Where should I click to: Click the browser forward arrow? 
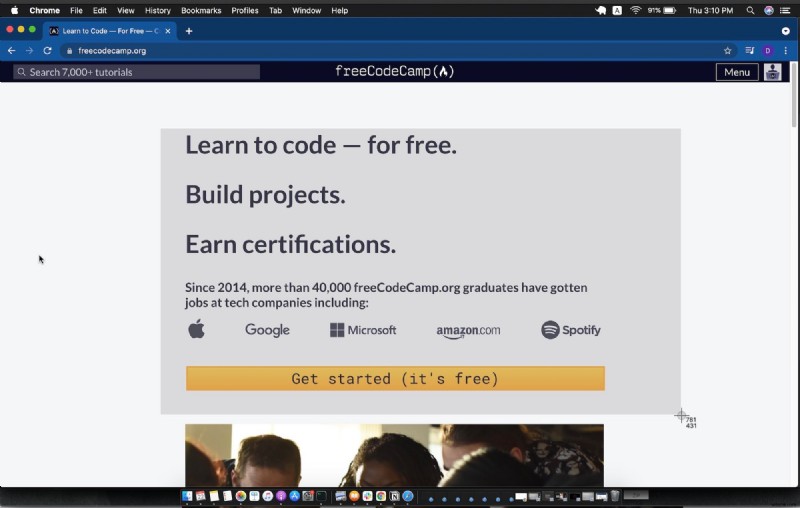tap(29, 50)
